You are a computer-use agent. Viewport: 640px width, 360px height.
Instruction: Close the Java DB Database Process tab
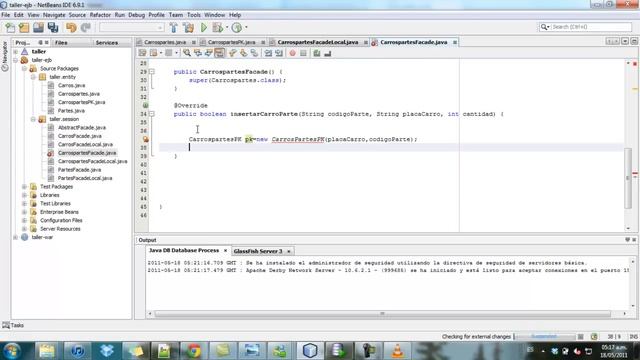click(225, 251)
